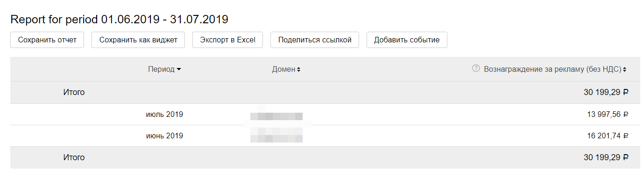Click Сохранить отчет button
Image resolution: width=644 pixels, height=170 pixels.
click(x=47, y=40)
